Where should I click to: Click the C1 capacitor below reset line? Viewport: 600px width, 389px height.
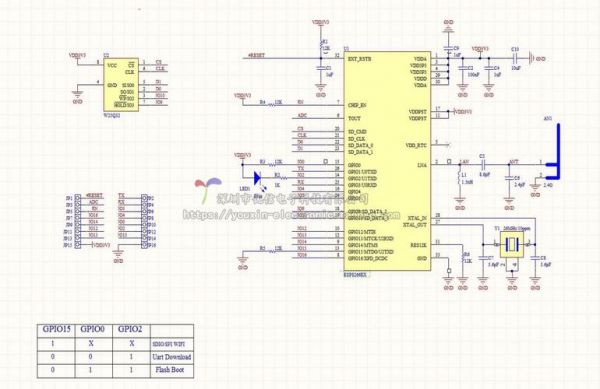(321, 68)
